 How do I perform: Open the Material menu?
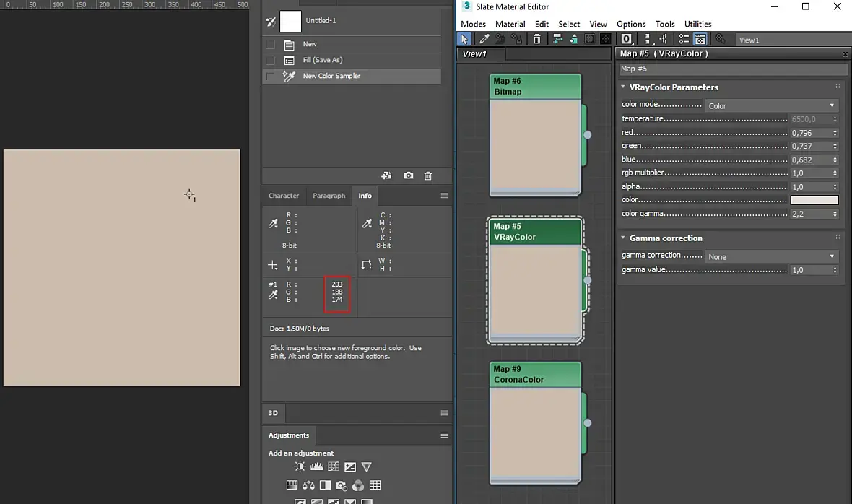click(510, 24)
